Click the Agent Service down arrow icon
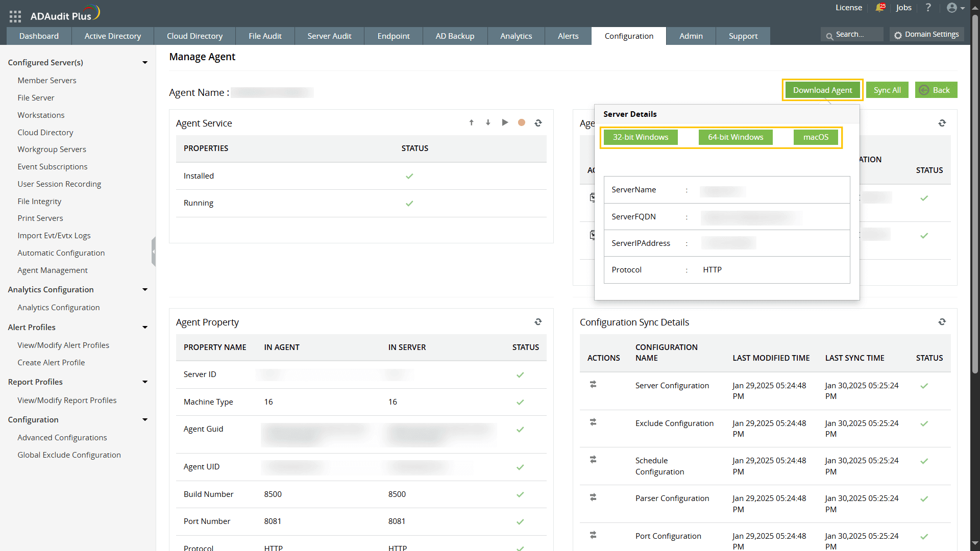980x551 pixels. click(x=488, y=122)
